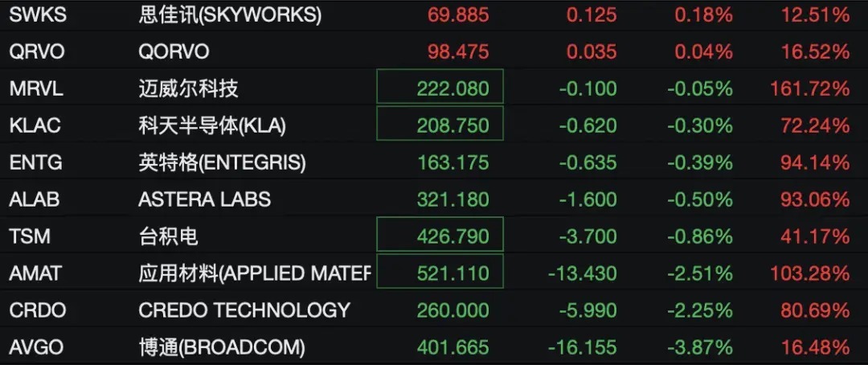Open the QORVO stock name
The image size is (868, 365).
pos(174,51)
